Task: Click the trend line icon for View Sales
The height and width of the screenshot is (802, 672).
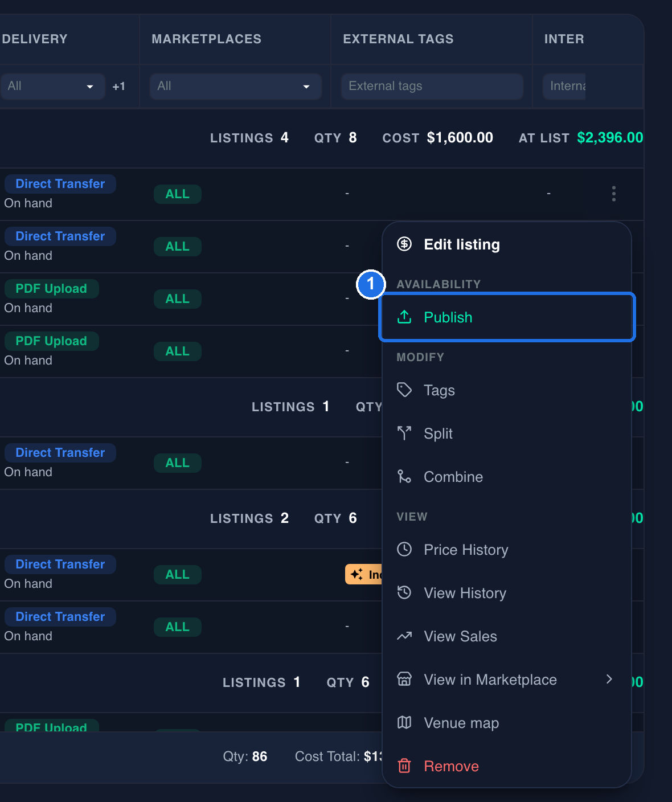Action: pyautogui.click(x=404, y=636)
